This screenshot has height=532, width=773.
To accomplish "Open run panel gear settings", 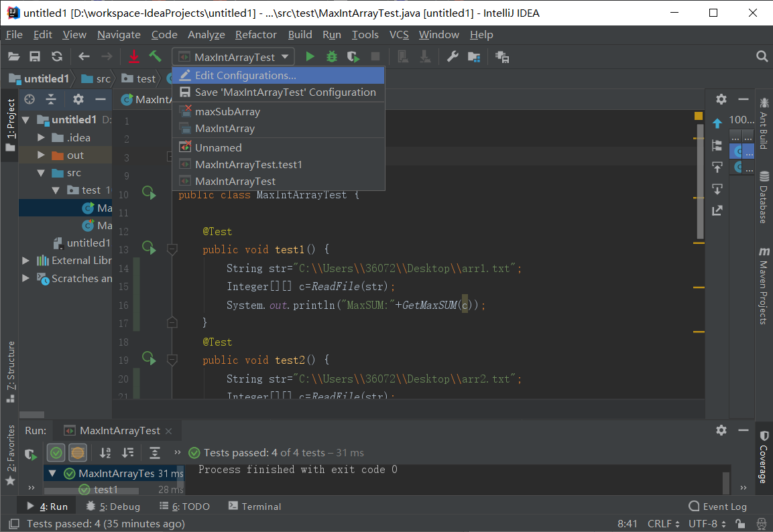I will tap(721, 430).
